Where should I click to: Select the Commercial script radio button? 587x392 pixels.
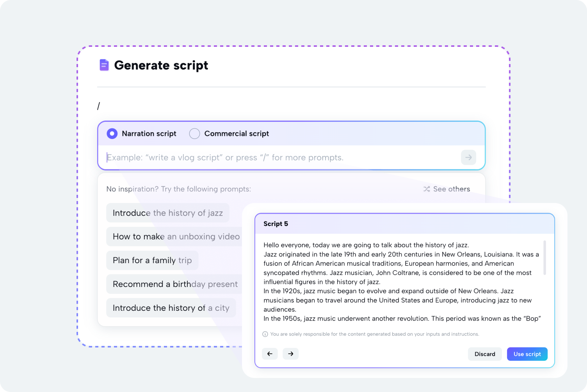coord(194,134)
